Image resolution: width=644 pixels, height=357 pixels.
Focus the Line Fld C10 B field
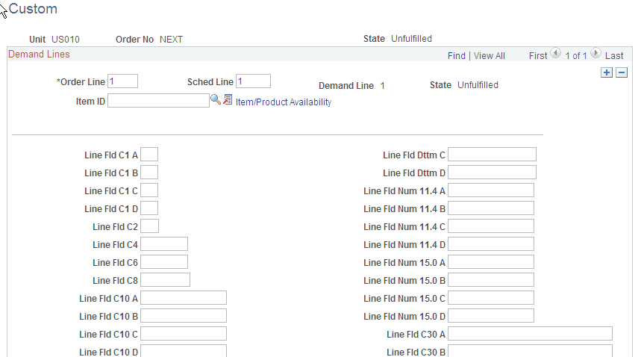point(184,315)
